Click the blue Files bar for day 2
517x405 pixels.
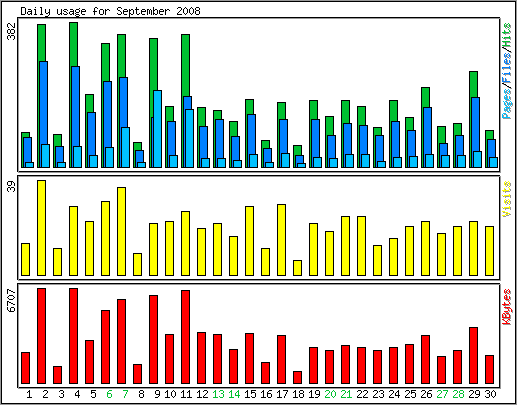pyautogui.click(x=44, y=103)
